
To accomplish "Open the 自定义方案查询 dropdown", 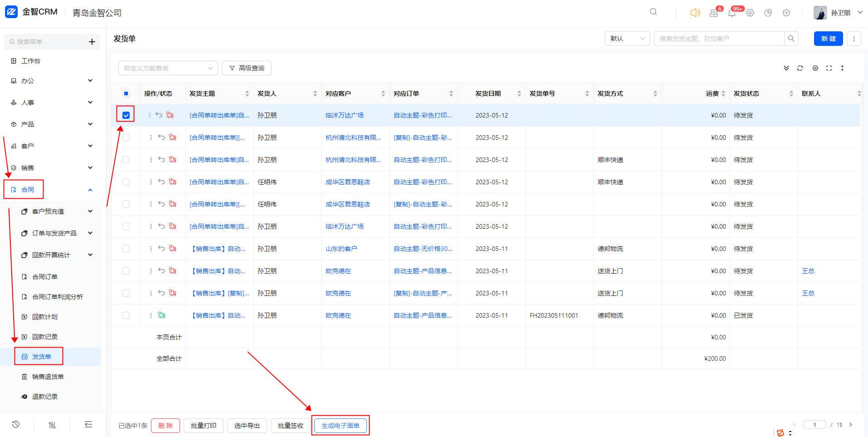I will pos(168,68).
